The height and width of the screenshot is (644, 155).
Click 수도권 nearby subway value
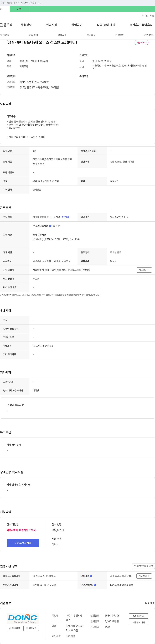[36, 279]
